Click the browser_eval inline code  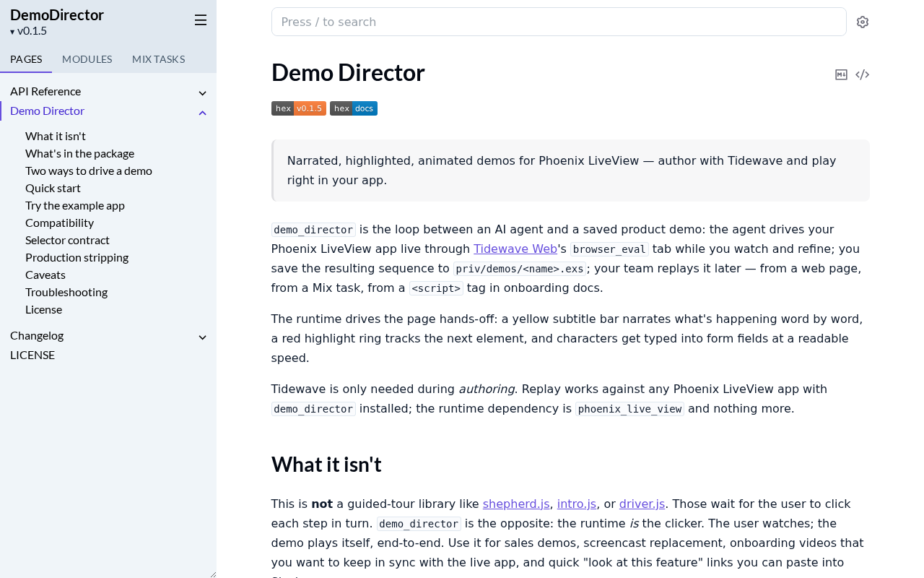[x=609, y=249]
